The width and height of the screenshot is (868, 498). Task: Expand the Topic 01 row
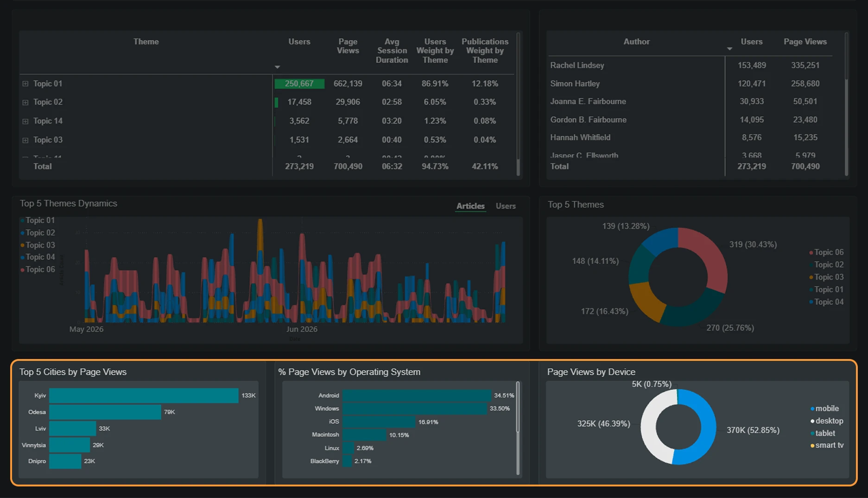(25, 84)
